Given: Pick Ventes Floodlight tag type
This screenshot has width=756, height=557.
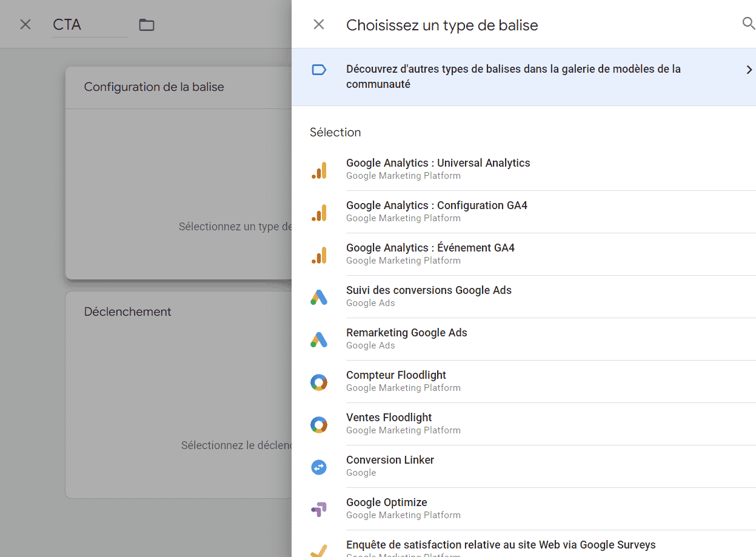Looking at the screenshot, I should coord(389,418).
